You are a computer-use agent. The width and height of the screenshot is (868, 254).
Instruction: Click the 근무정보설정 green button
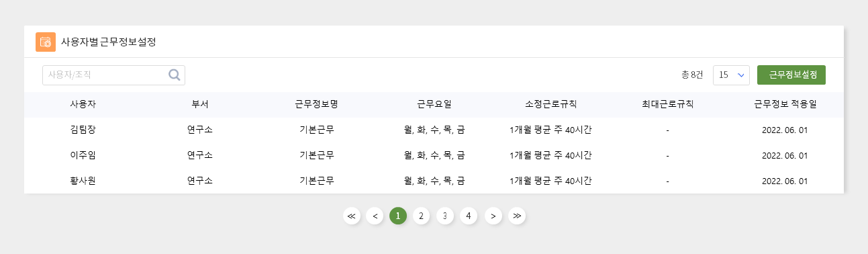click(x=791, y=75)
